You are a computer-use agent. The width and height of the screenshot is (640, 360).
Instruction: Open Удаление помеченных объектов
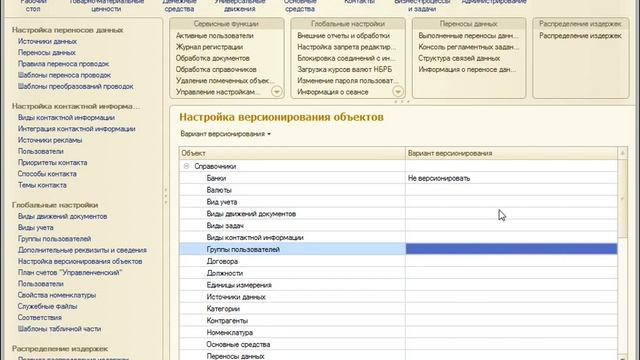tap(225, 81)
